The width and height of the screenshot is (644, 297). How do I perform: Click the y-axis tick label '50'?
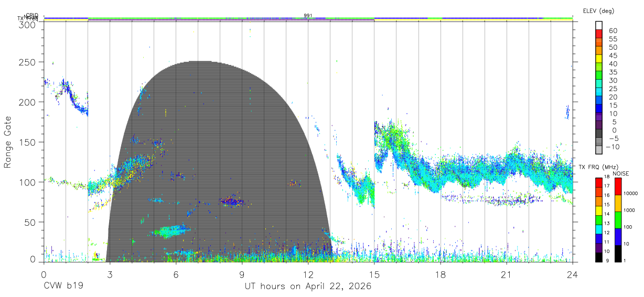pyautogui.click(x=29, y=222)
